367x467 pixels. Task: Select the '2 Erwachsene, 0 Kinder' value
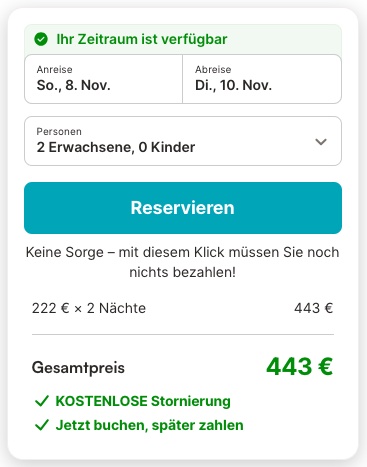(x=116, y=147)
